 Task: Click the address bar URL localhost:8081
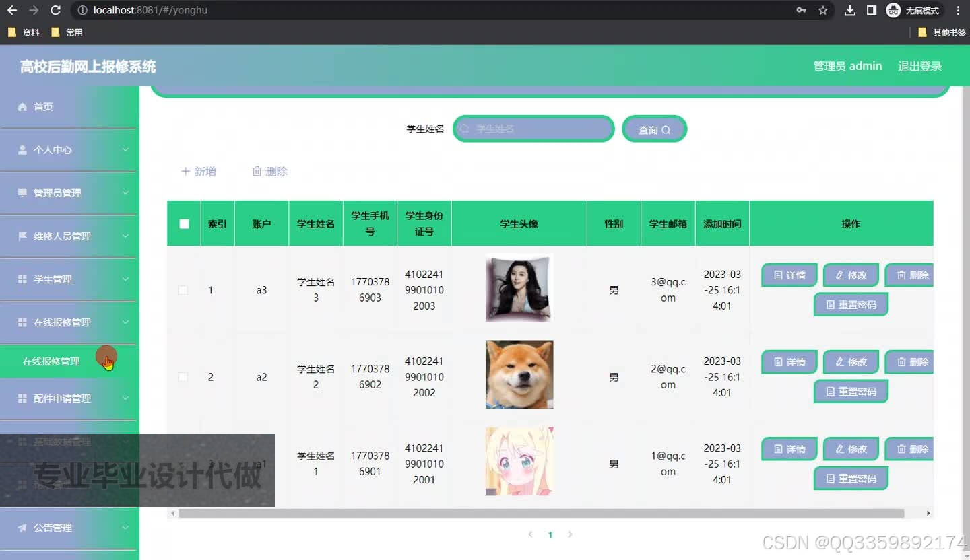click(x=150, y=10)
